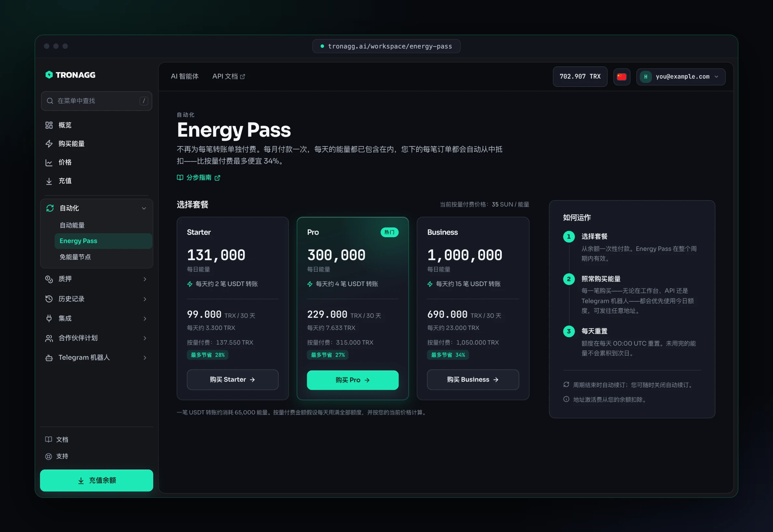This screenshot has width=773, height=532.
Task: Click the 最多节省 27% badge
Action: 328,355
